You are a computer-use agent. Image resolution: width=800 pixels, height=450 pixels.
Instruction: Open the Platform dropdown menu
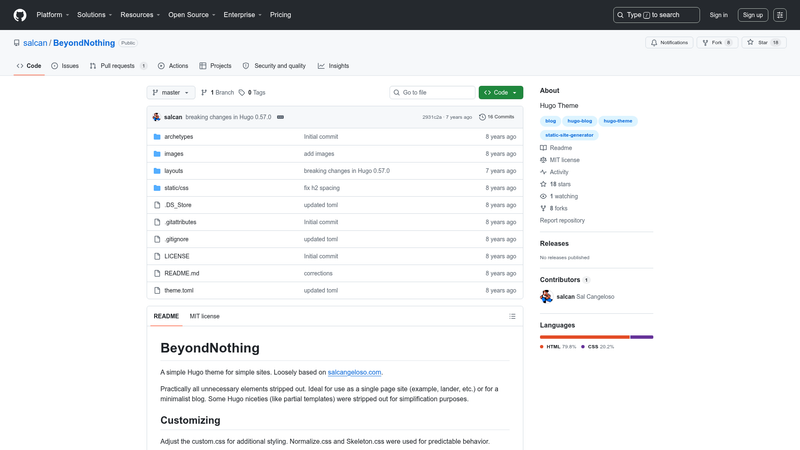[53, 15]
